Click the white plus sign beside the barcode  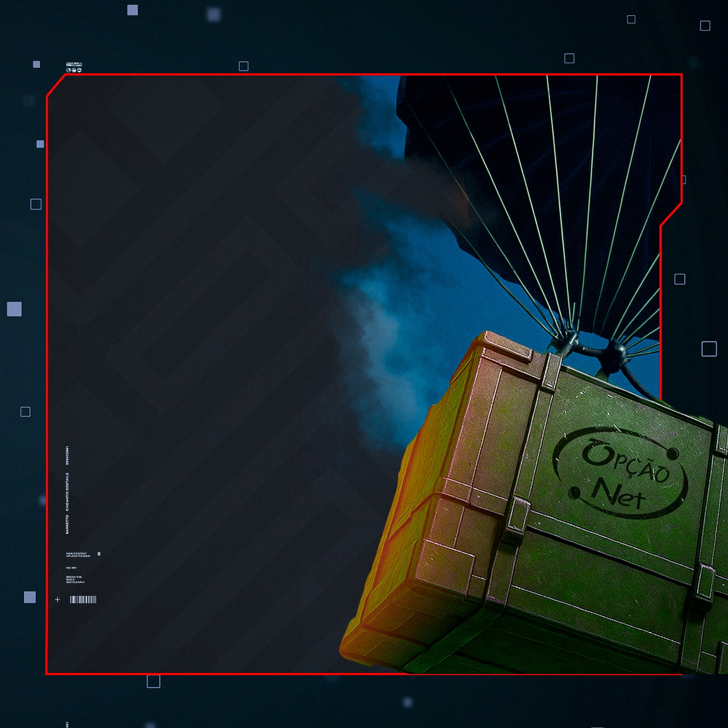[x=58, y=599]
